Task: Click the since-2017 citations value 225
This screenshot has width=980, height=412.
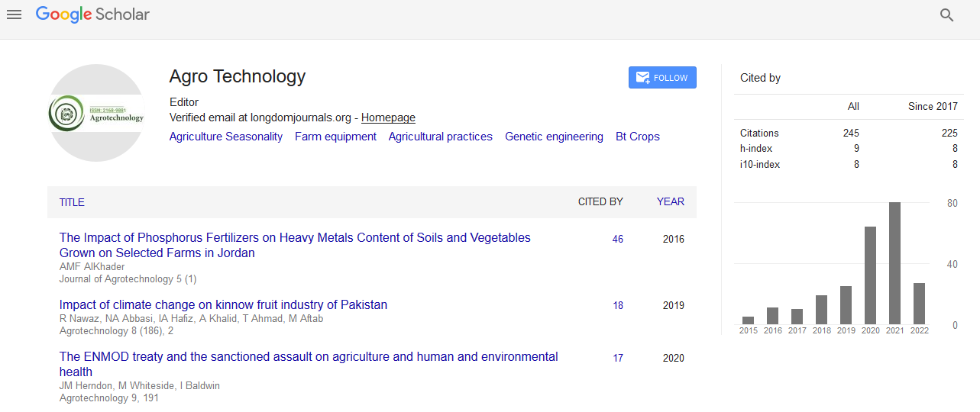Action: click(x=949, y=133)
